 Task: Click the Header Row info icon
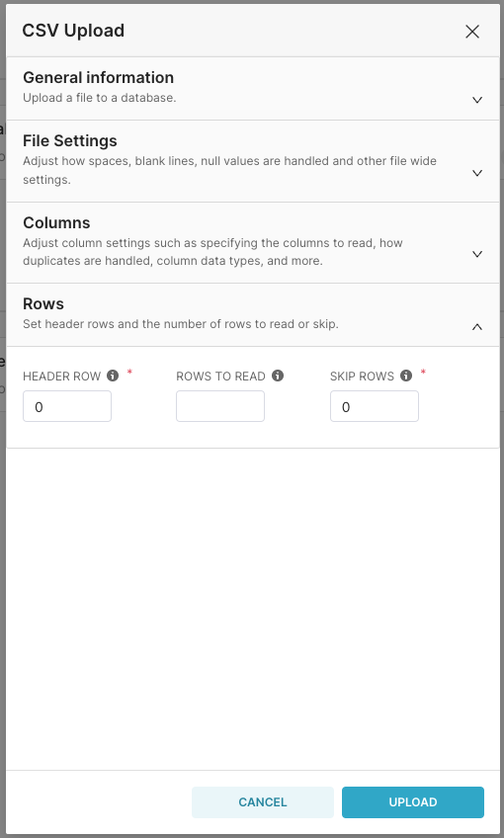pos(113,376)
